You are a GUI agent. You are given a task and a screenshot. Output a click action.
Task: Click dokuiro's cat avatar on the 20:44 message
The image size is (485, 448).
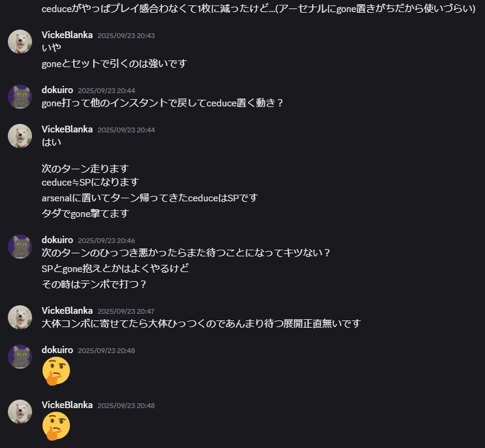pyautogui.click(x=20, y=97)
